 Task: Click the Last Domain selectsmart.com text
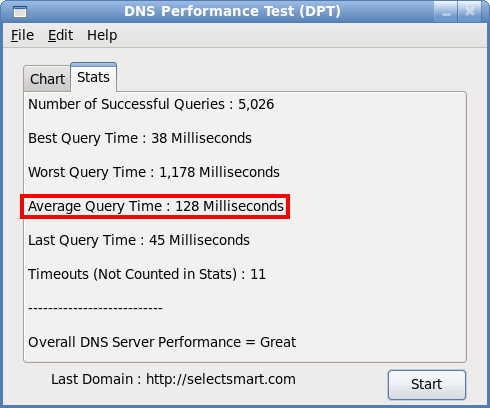pyautogui.click(x=173, y=379)
